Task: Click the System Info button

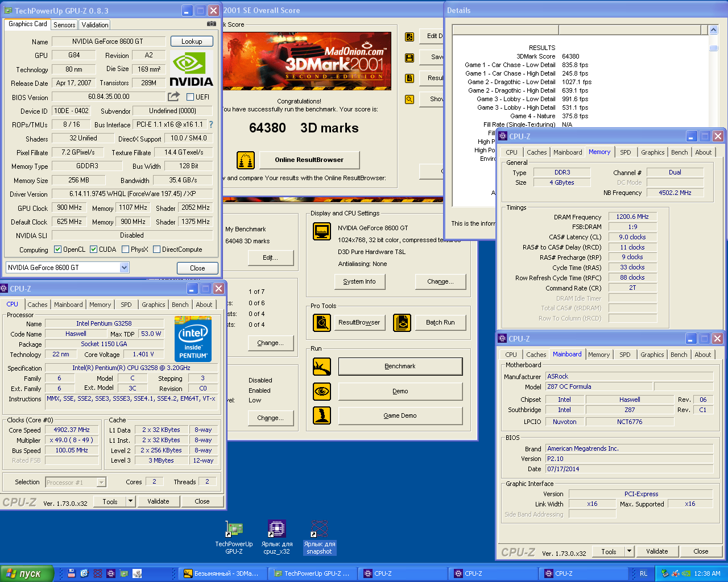Action: pos(359,281)
